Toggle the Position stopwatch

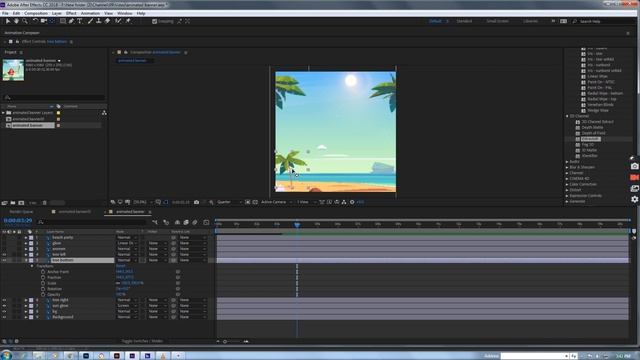[x=43, y=278]
